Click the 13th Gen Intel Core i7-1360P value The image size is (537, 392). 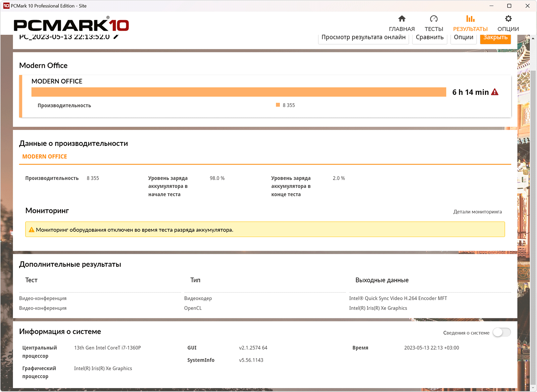click(107, 348)
